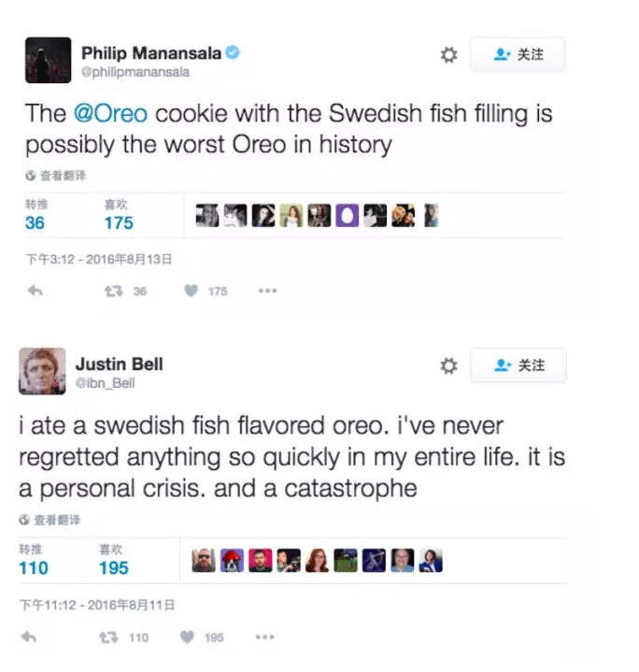The height and width of the screenshot is (672, 639).
Task: View translation of Justin Bell's tweet
Action: click(x=50, y=520)
